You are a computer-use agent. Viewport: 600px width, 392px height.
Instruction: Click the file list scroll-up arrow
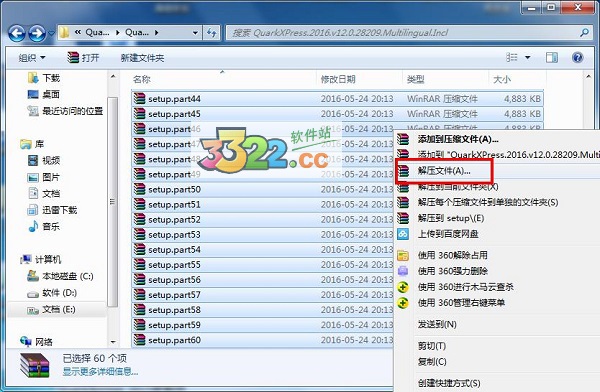tap(589, 77)
